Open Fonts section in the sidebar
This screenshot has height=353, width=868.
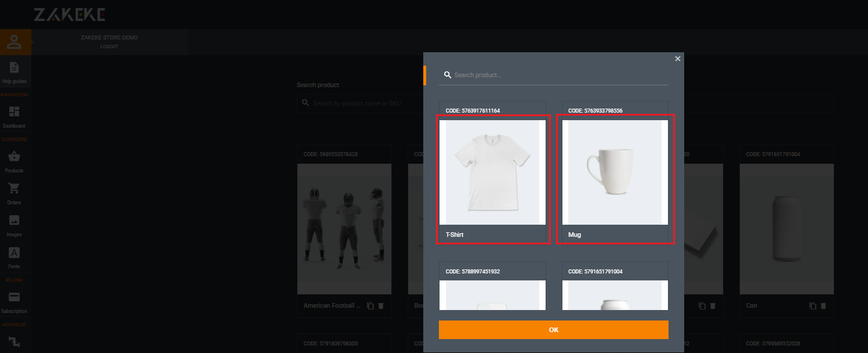coord(14,257)
